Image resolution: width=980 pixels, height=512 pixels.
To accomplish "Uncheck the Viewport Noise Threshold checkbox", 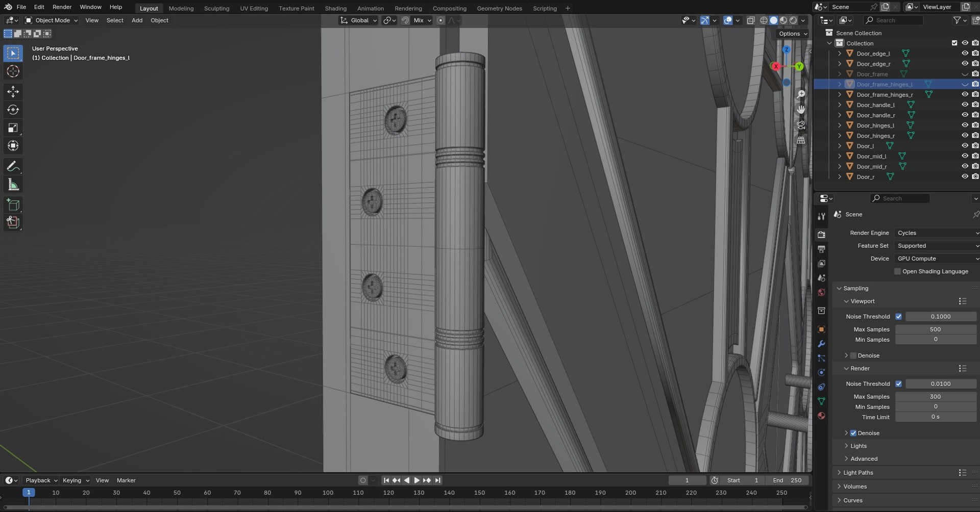I will pyautogui.click(x=898, y=317).
